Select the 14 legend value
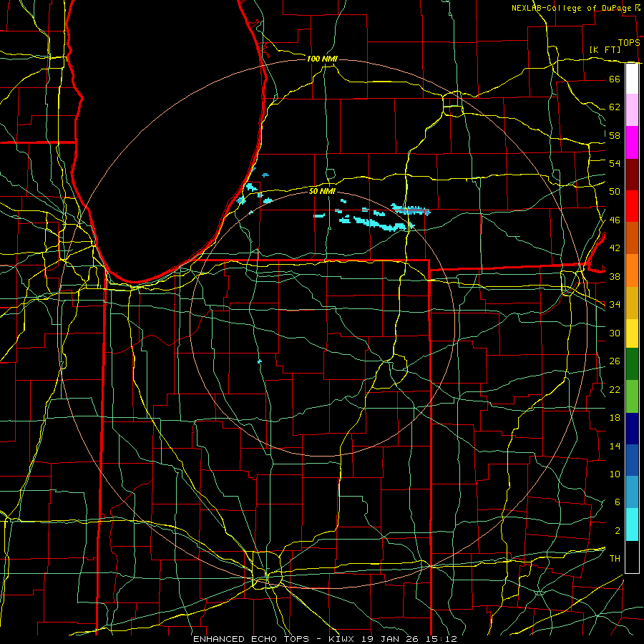The width and height of the screenshot is (644, 644). [x=615, y=446]
